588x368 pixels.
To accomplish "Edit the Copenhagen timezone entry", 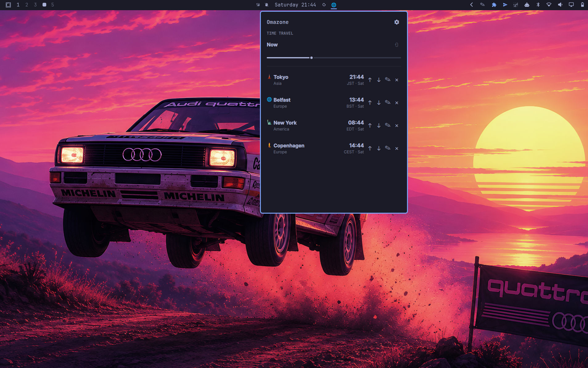I will 388,148.
